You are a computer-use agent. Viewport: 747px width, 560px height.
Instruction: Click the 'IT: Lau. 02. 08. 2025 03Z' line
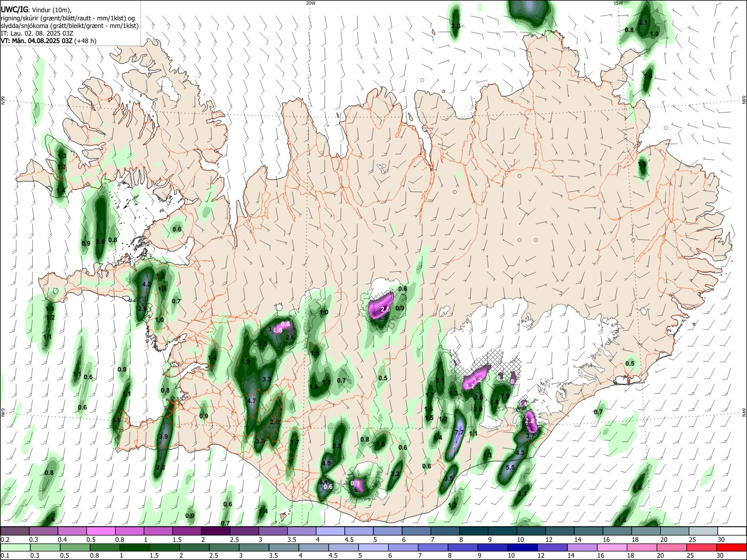click(37, 33)
